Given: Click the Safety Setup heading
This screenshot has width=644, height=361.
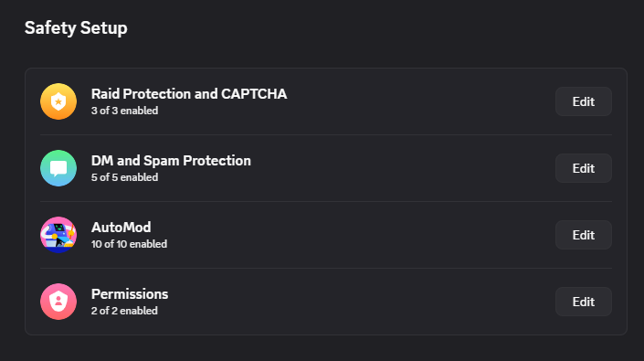Looking at the screenshot, I should [x=76, y=28].
